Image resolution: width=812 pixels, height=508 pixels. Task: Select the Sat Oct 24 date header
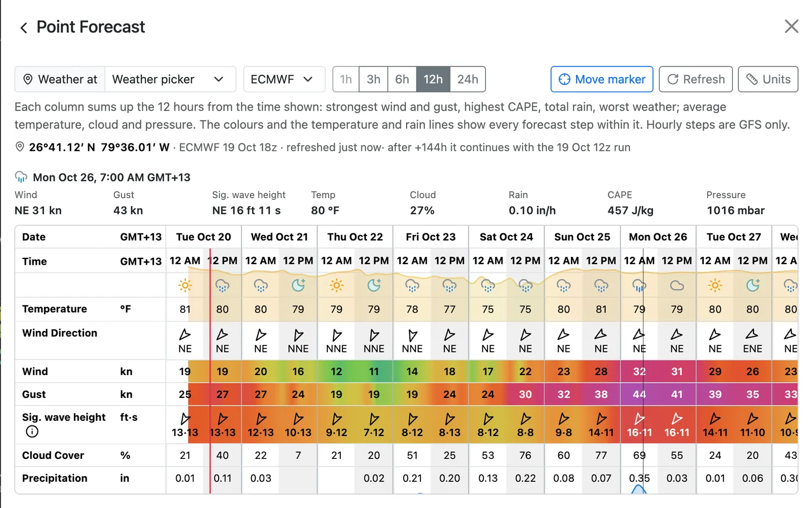(x=506, y=237)
